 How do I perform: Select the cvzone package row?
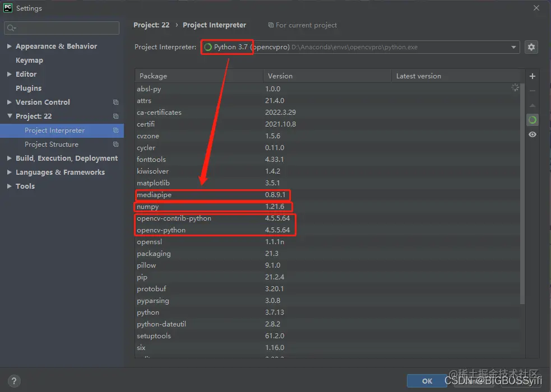327,136
